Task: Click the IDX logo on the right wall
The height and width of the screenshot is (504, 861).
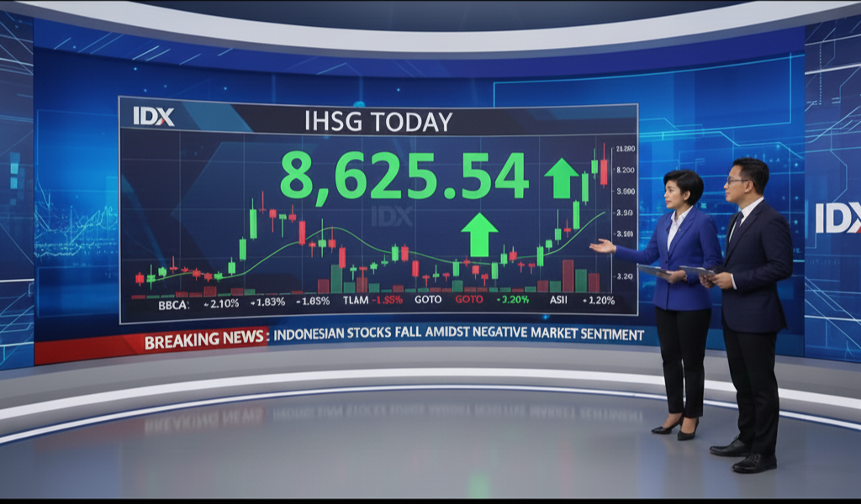Action: click(837, 218)
